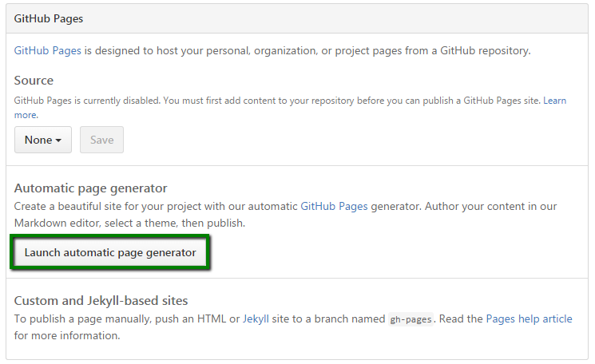Click the Source heading
This screenshot has width=595, height=364.
(34, 81)
